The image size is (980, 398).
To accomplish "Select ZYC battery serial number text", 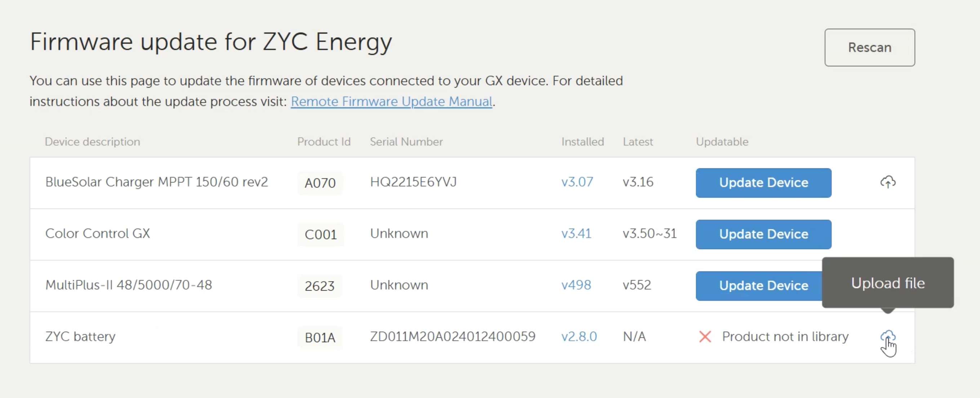I will [x=452, y=336].
